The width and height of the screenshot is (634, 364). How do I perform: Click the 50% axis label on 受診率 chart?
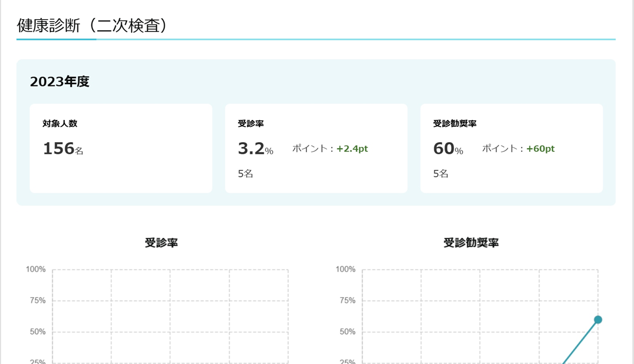pyautogui.click(x=38, y=332)
